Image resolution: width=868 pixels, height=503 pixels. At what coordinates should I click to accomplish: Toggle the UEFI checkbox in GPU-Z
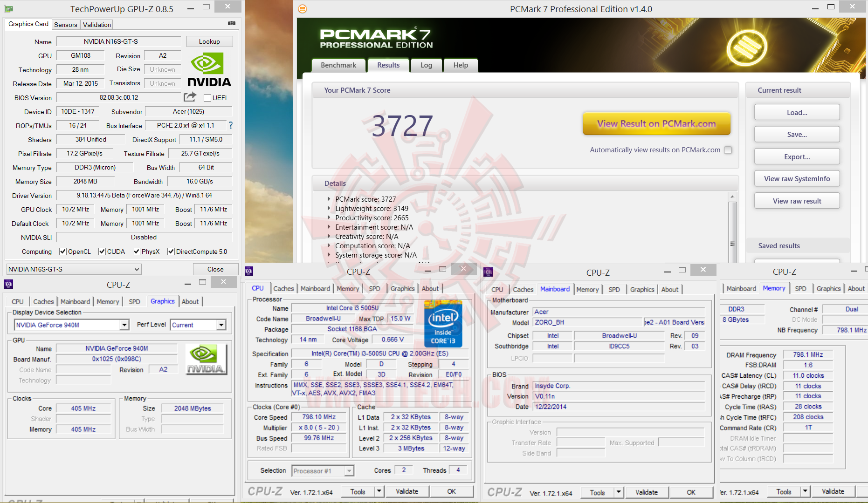207,98
